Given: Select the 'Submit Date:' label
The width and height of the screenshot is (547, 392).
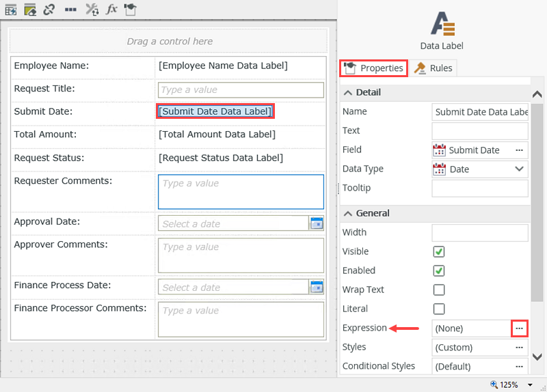Looking at the screenshot, I should pos(43,111).
